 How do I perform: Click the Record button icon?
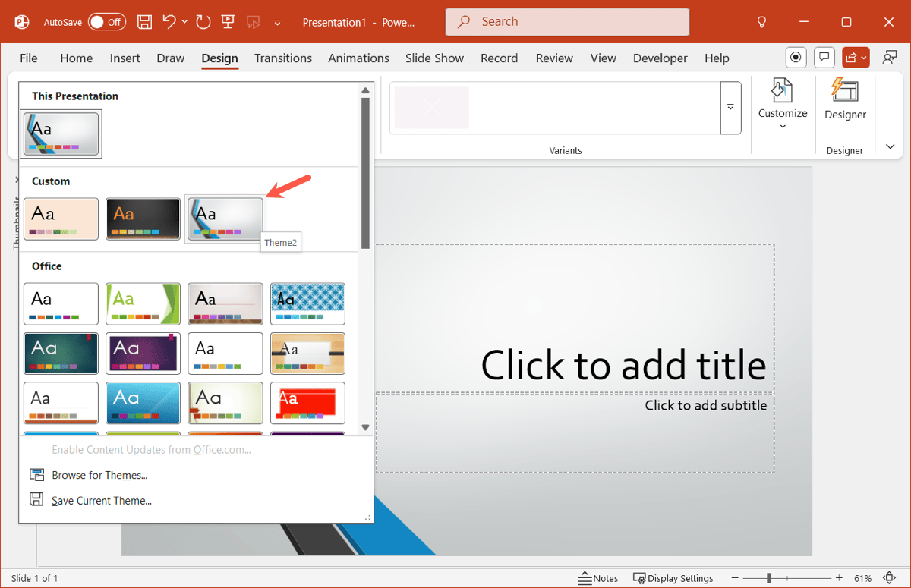(x=796, y=58)
